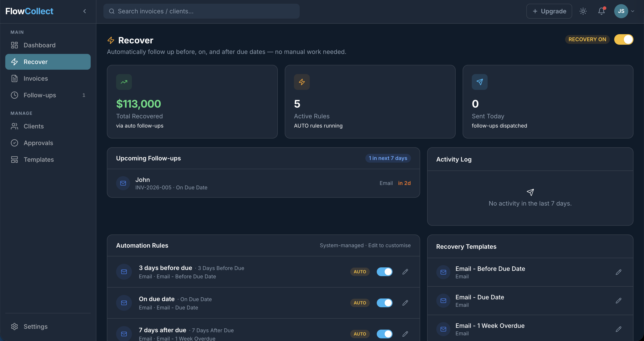
Task: Edit the '7 days after due' rule
Action: coord(405,334)
